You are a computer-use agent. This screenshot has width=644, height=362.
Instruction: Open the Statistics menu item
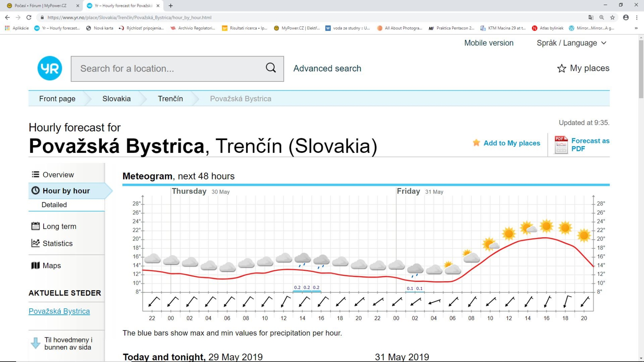coord(58,243)
